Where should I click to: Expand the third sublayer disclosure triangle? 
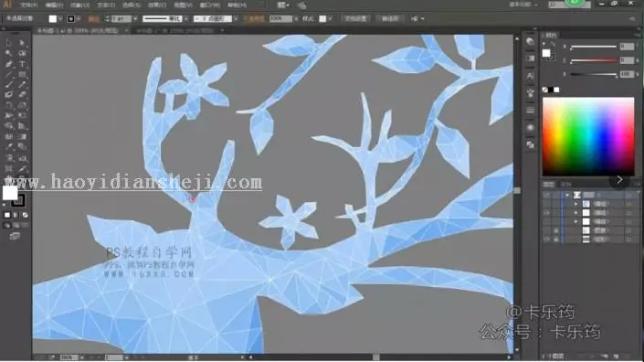pos(575,222)
